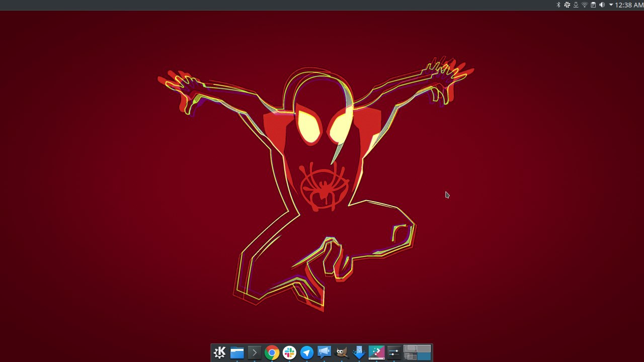Click the 12:38 AM clock
This screenshot has height=362, width=644.
[629, 5]
